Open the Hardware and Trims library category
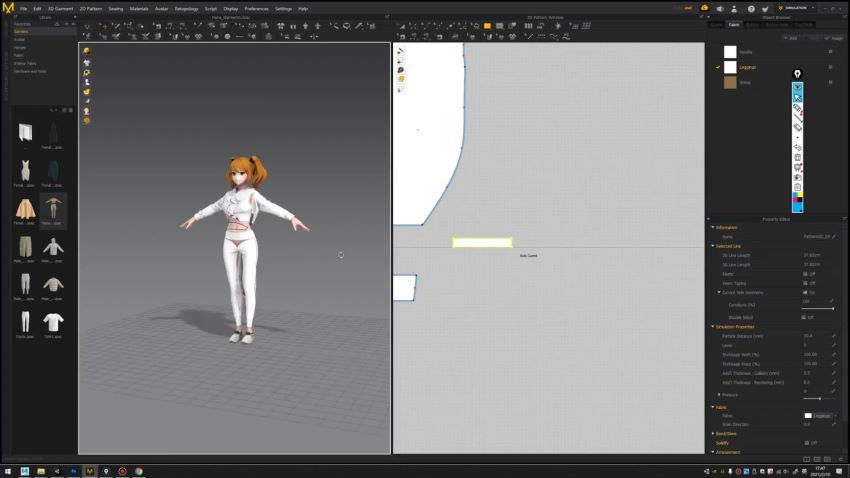 coord(30,72)
